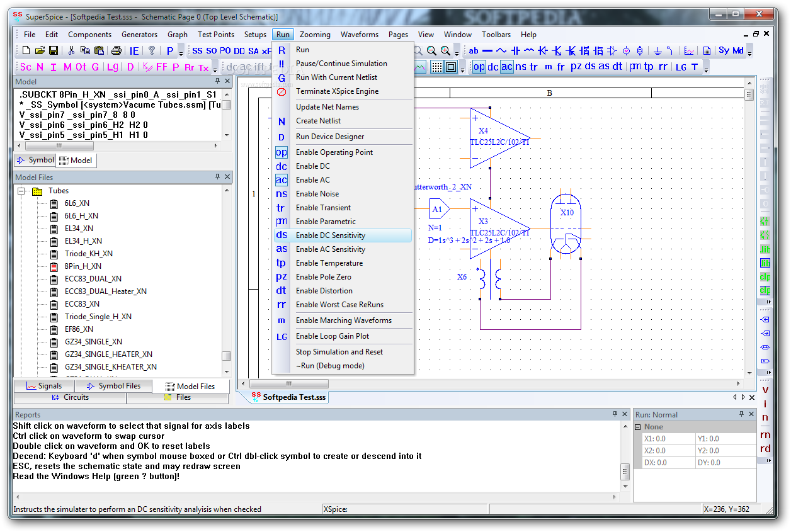
Task: Click the pink FF toolbar button
Action: coord(162,67)
